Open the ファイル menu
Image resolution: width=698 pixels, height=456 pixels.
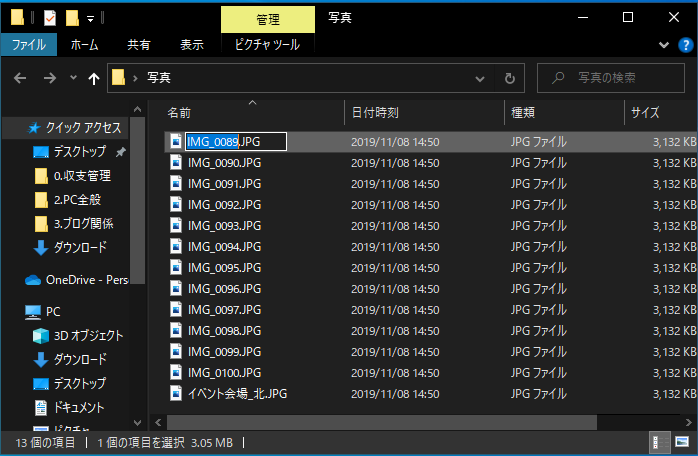click(x=29, y=45)
